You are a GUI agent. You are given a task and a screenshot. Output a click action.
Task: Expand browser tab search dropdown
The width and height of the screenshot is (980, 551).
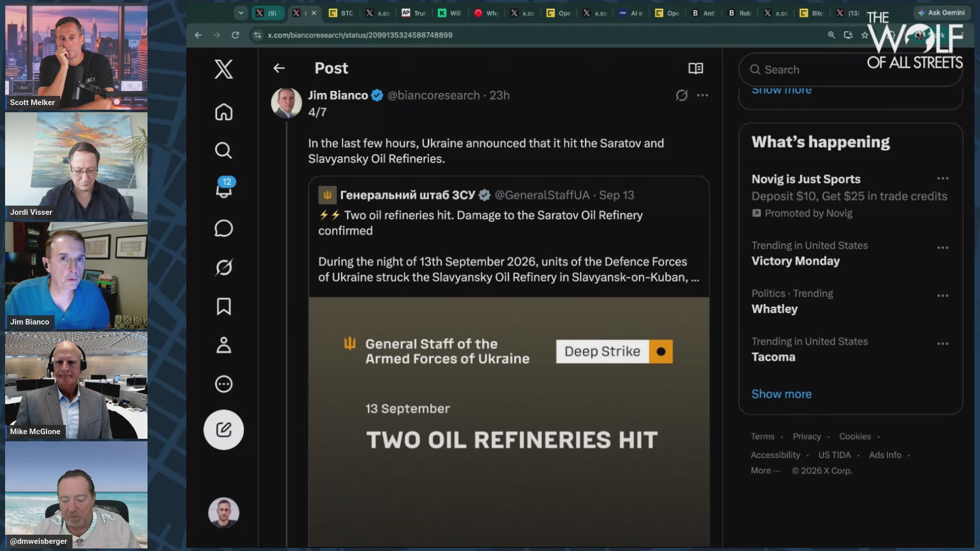(240, 13)
